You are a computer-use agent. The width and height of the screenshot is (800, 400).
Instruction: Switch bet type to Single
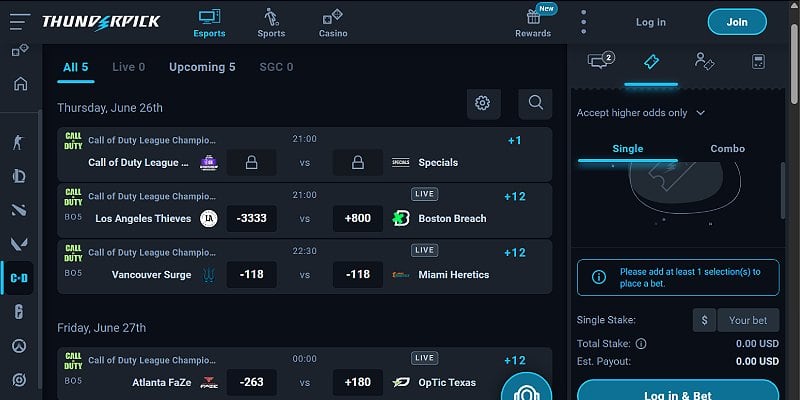point(627,149)
